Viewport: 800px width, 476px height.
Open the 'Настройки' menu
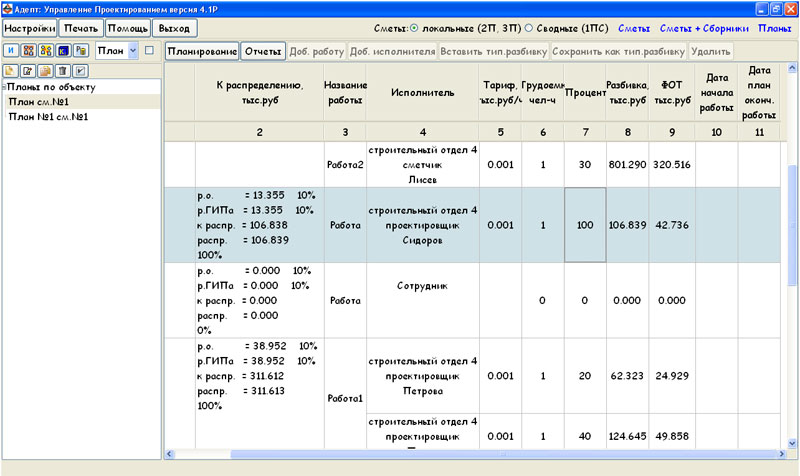coord(29,28)
